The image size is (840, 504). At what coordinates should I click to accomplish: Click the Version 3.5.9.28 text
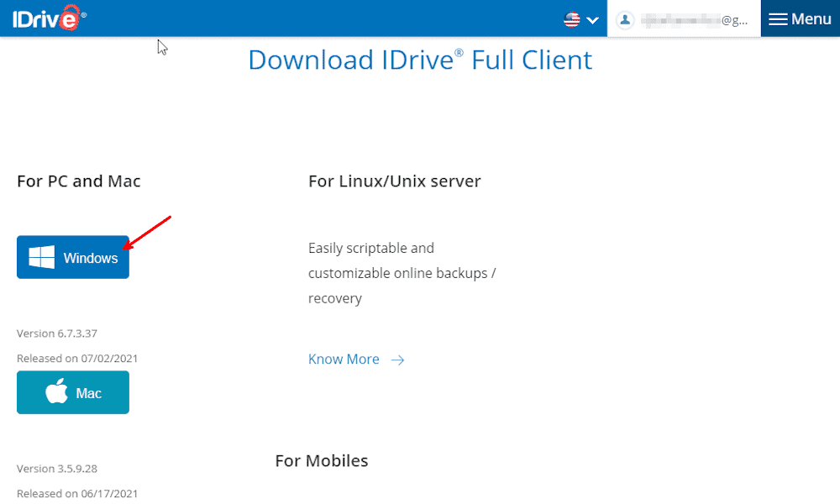point(57,469)
